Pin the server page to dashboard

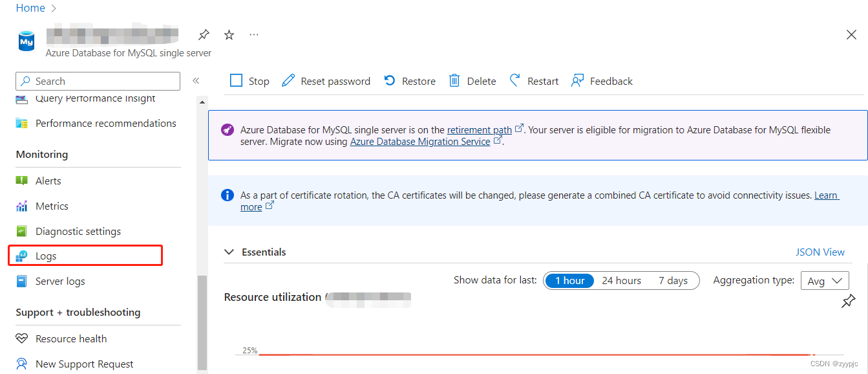pos(203,34)
